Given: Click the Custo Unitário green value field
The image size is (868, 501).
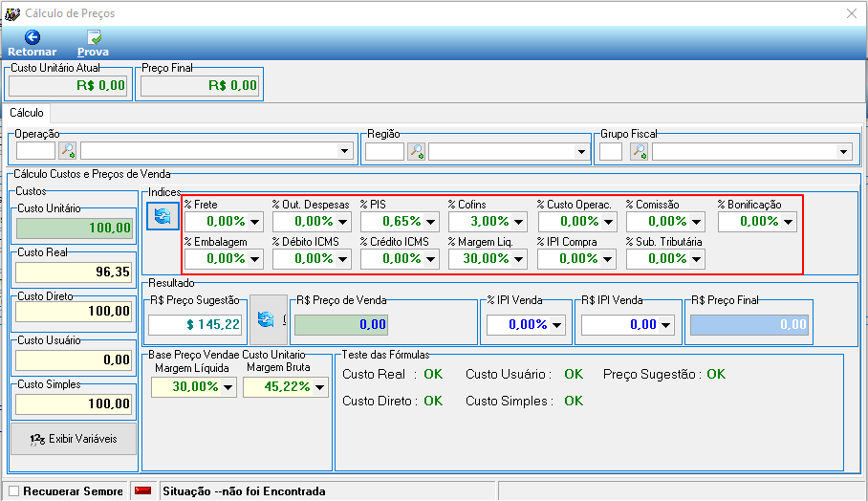Looking at the screenshot, I should pos(75,229).
